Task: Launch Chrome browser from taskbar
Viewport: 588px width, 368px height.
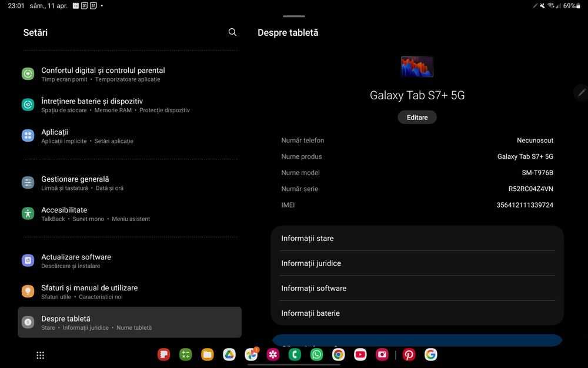Action: pyautogui.click(x=338, y=354)
